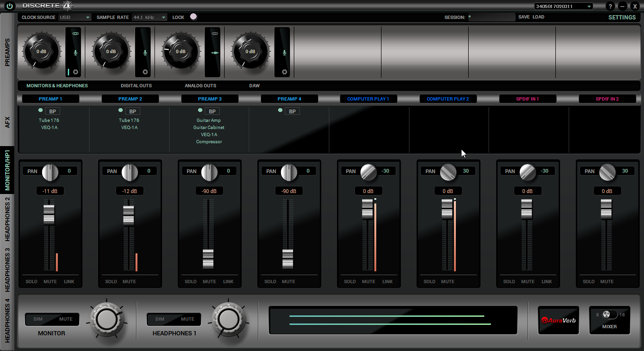Image resolution: width=644 pixels, height=351 pixels.
Task: Open the AuraVerb reverb panel
Action: [x=558, y=320]
